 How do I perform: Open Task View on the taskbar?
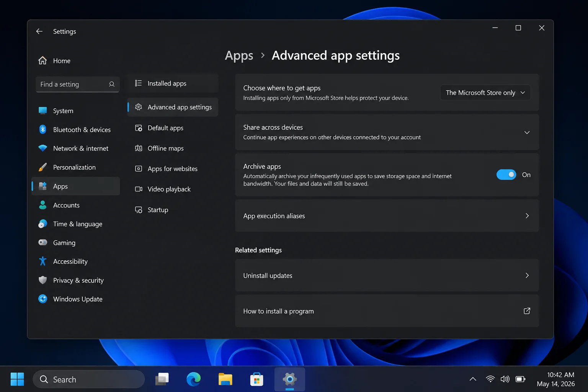(x=162, y=379)
